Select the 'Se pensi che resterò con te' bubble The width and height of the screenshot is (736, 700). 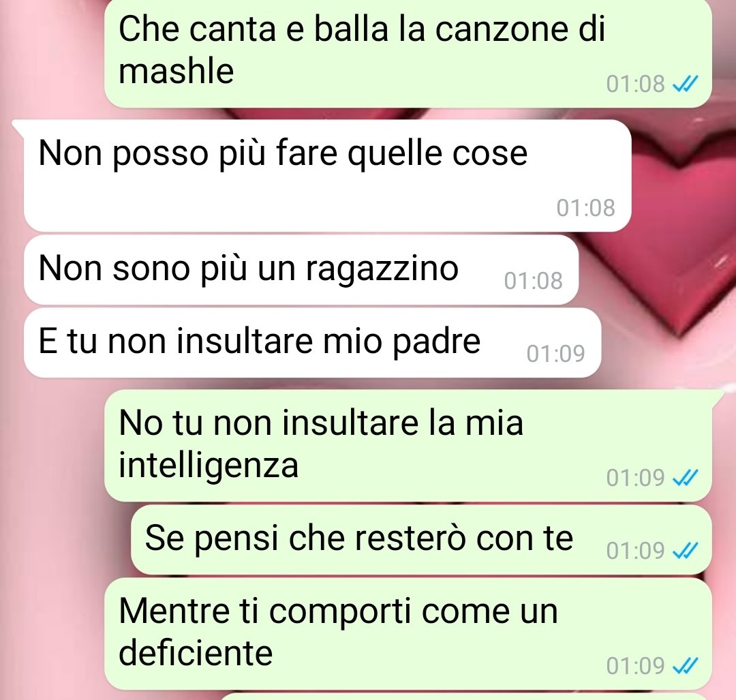tap(421, 540)
